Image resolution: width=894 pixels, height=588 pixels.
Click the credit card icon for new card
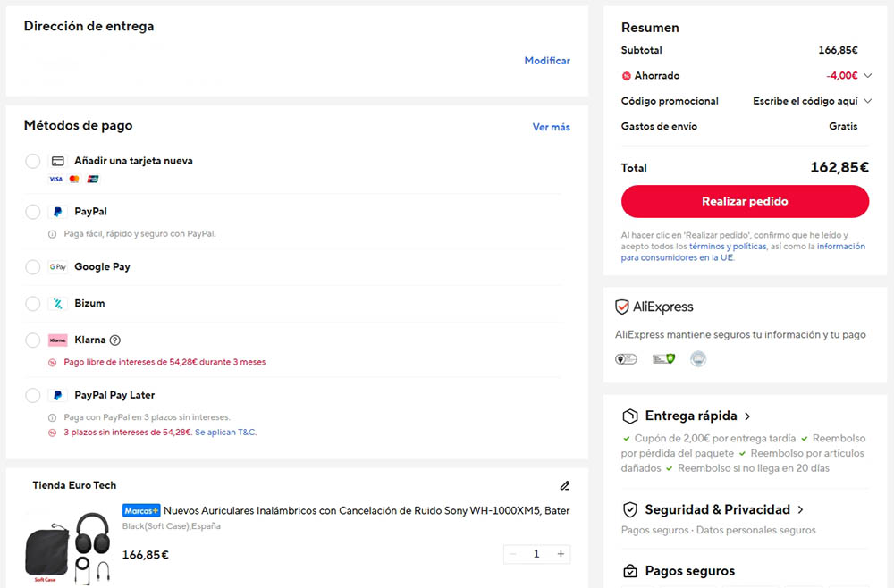(57, 161)
